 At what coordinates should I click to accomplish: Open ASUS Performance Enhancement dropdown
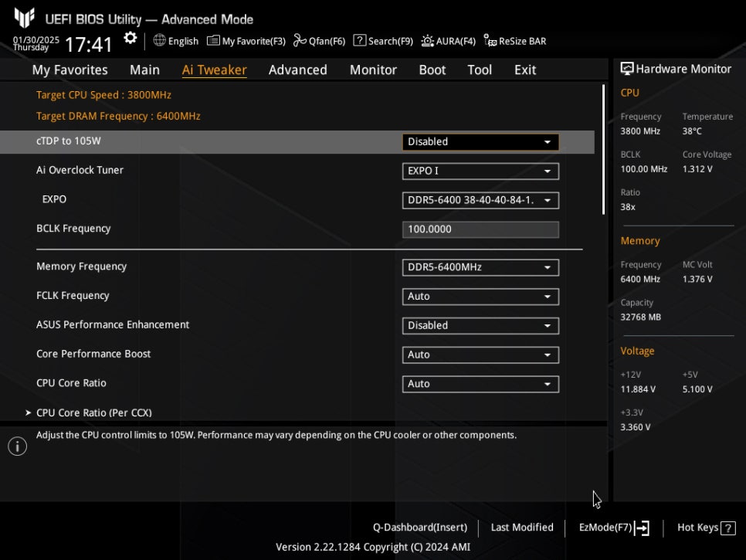pos(480,325)
